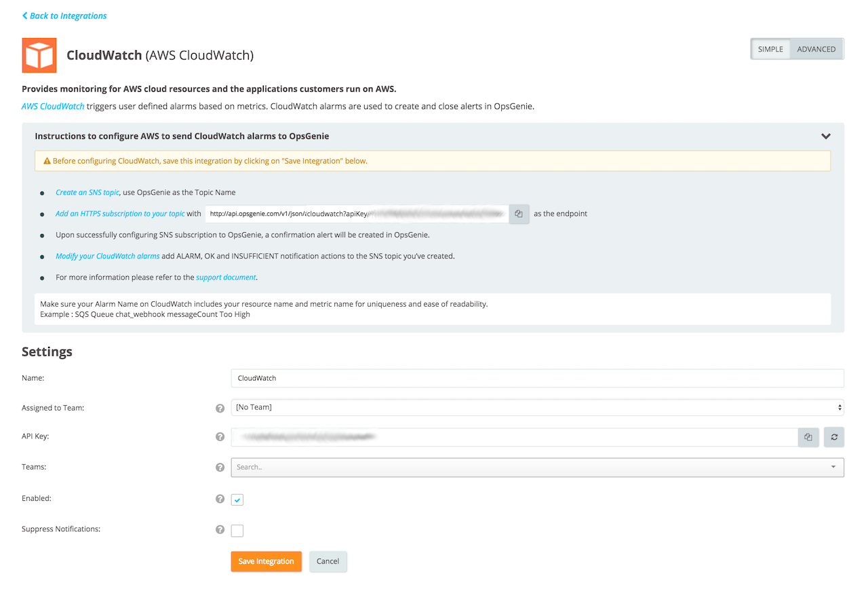Click the API Key input field

(x=515, y=438)
